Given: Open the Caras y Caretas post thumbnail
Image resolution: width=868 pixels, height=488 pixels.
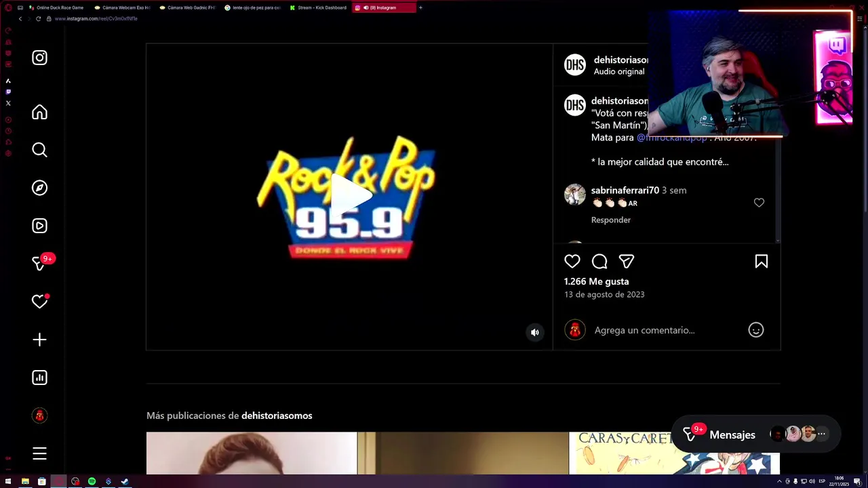Looking at the screenshot, I should coord(674,453).
